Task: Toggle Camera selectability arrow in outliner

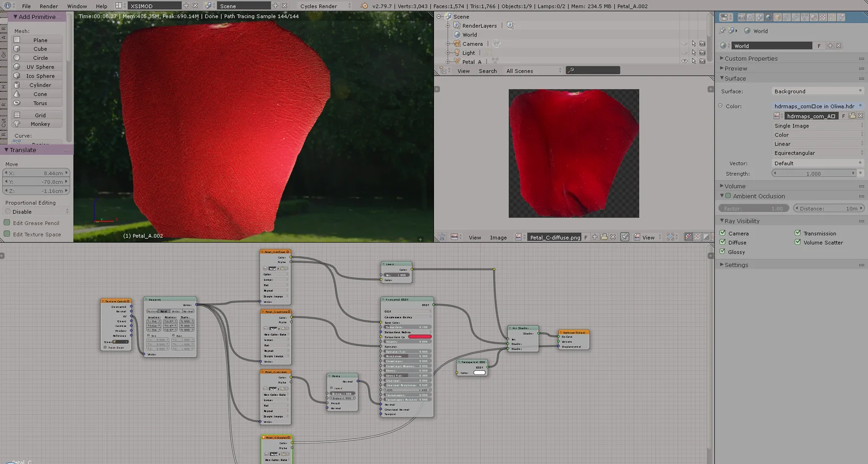Action: tap(693, 43)
